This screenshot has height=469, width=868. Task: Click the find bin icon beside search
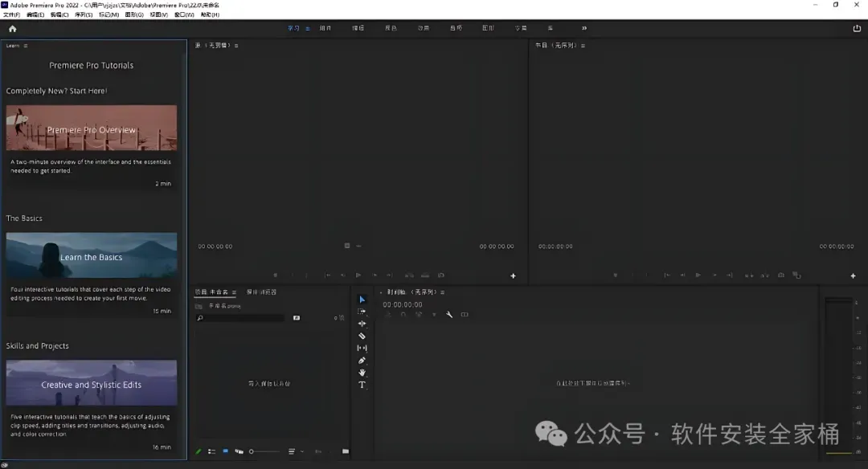click(x=297, y=318)
